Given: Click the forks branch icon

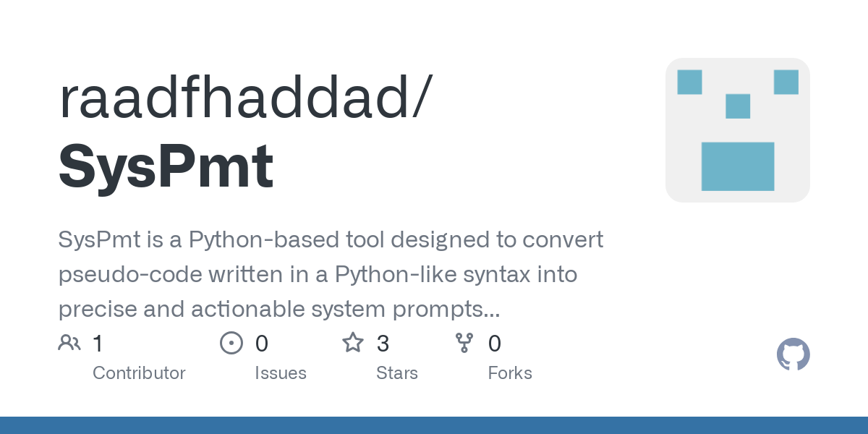Looking at the screenshot, I should tap(464, 343).
